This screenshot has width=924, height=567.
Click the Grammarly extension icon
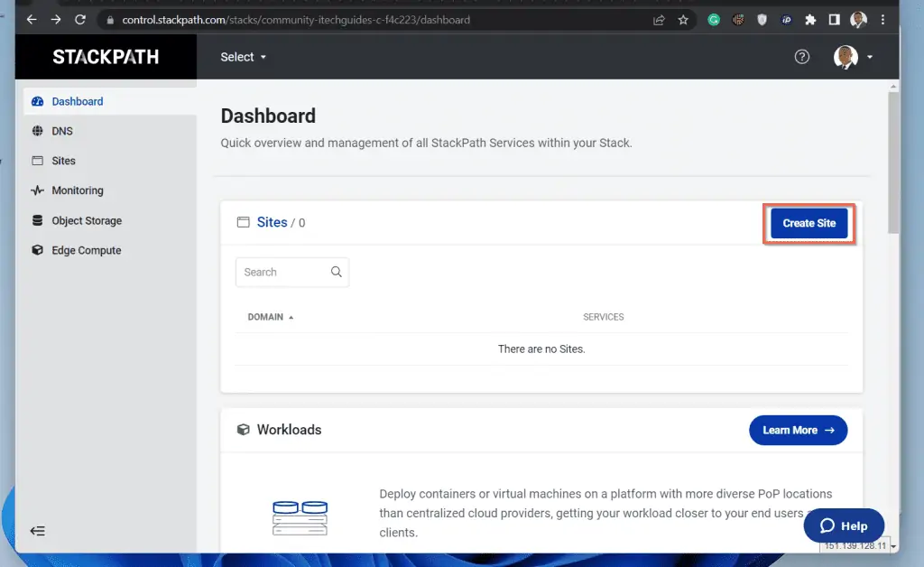tap(714, 19)
